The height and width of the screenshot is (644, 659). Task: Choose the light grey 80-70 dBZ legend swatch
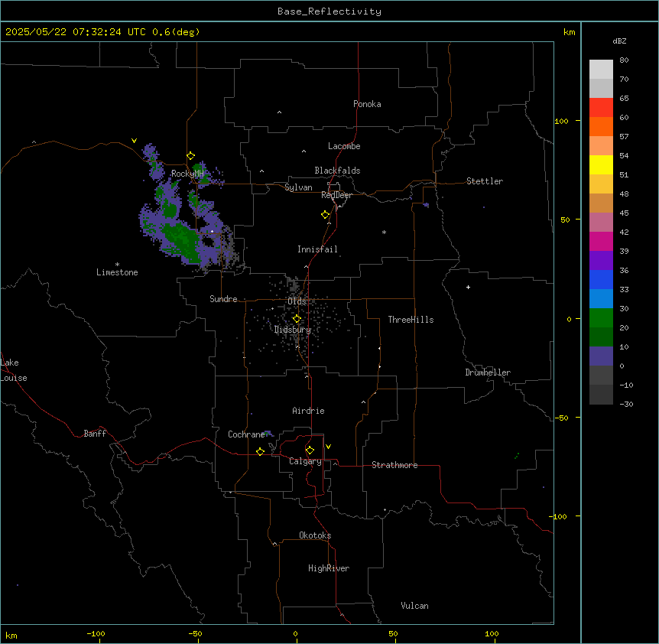(601, 70)
